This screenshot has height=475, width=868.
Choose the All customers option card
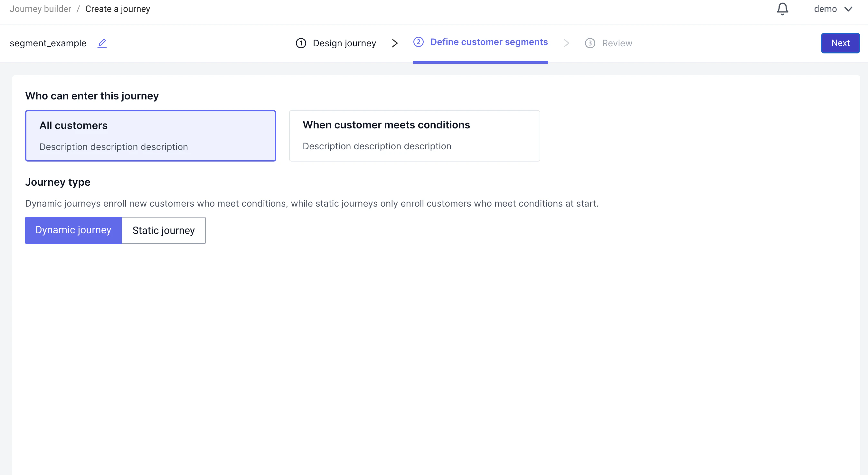(151, 136)
